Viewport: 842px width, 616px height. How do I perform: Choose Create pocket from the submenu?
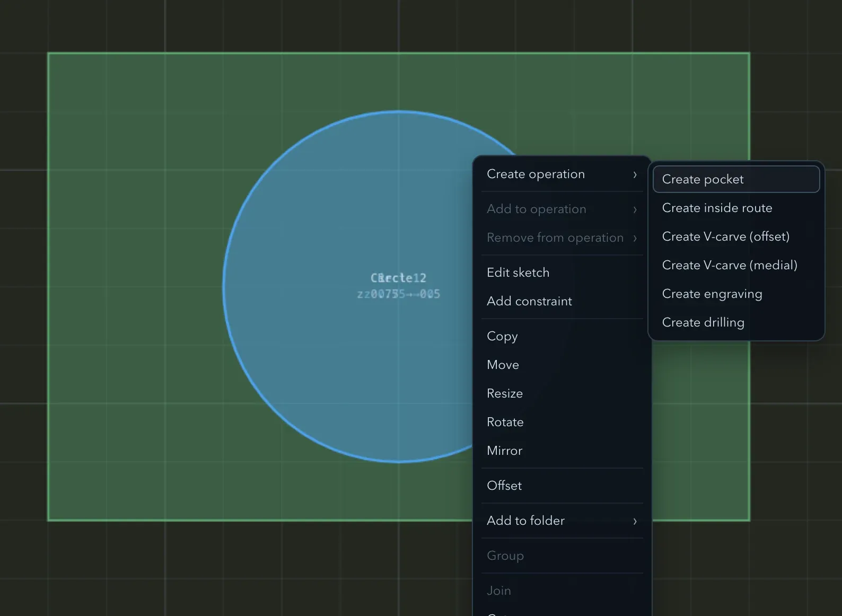point(736,179)
